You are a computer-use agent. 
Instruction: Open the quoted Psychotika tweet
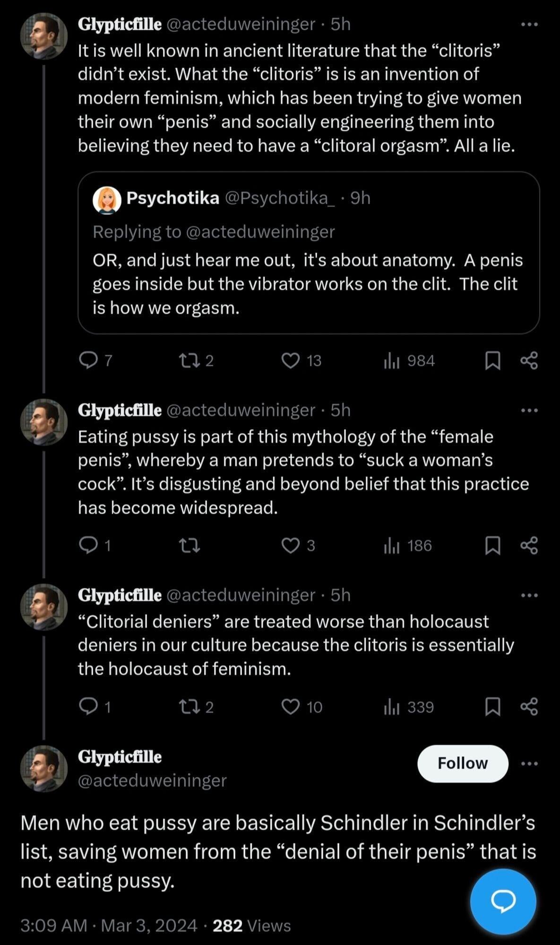coord(308,283)
